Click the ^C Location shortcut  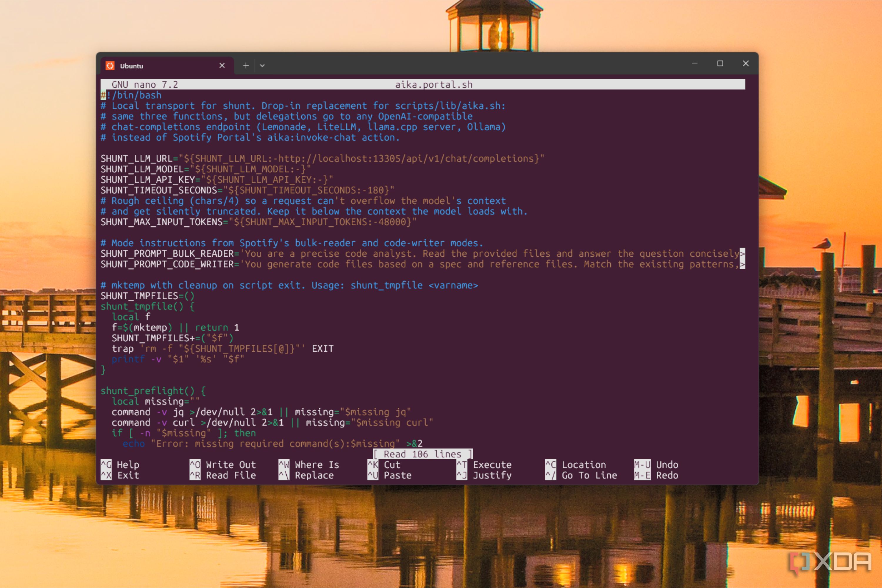click(x=576, y=465)
